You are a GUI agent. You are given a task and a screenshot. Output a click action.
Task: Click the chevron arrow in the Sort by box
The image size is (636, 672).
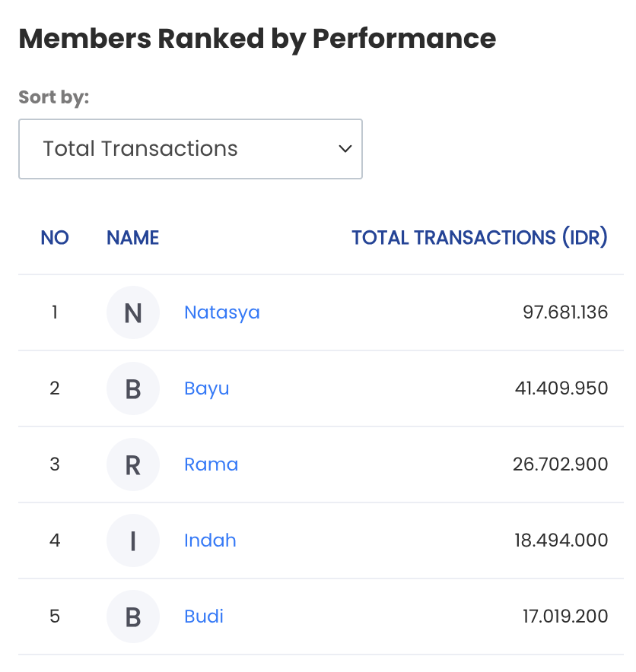[345, 149]
